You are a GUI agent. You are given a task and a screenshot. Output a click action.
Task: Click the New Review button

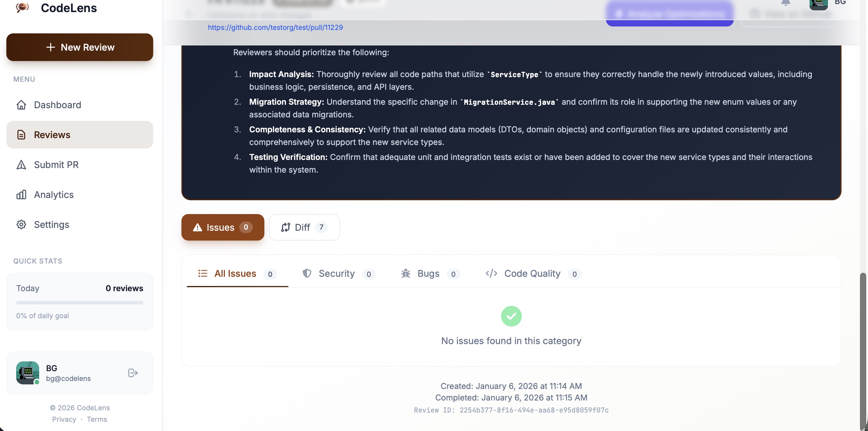pyautogui.click(x=79, y=47)
